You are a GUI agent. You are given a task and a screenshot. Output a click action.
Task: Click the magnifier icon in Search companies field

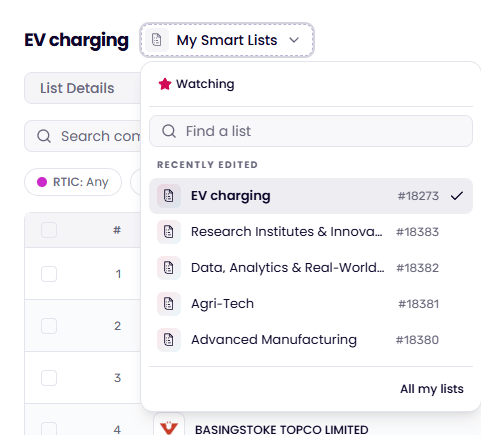pos(44,136)
